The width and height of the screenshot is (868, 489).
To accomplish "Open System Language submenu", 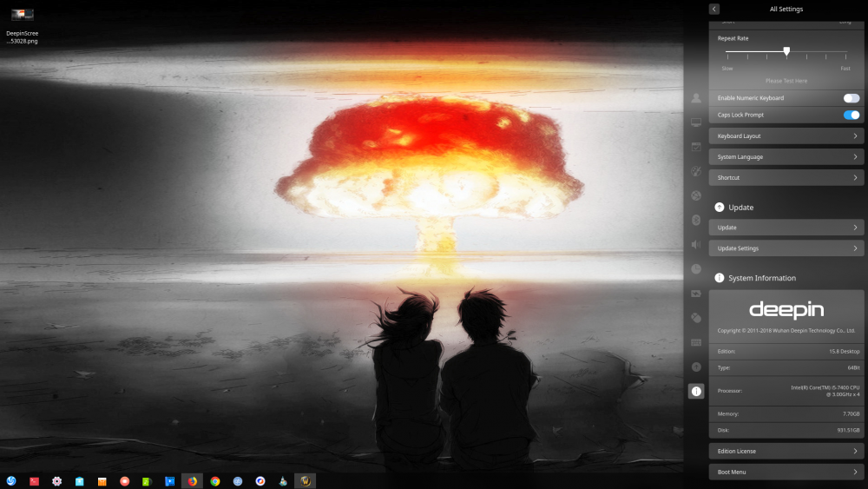I will (786, 156).
